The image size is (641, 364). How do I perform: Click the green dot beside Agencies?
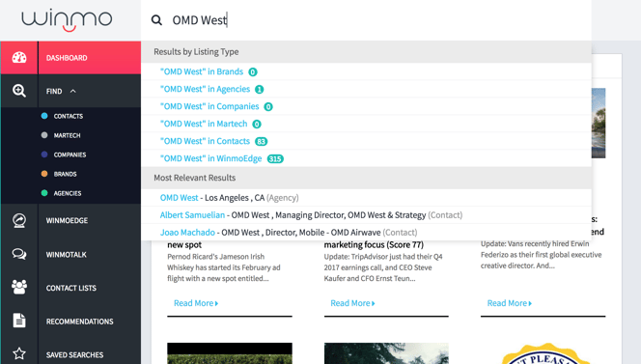coord(44,193)
